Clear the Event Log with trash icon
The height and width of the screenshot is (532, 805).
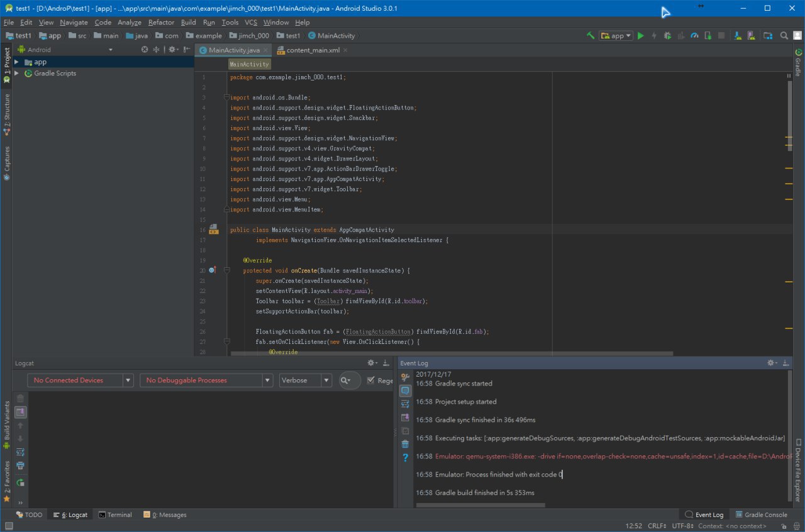tap(405, 444)
